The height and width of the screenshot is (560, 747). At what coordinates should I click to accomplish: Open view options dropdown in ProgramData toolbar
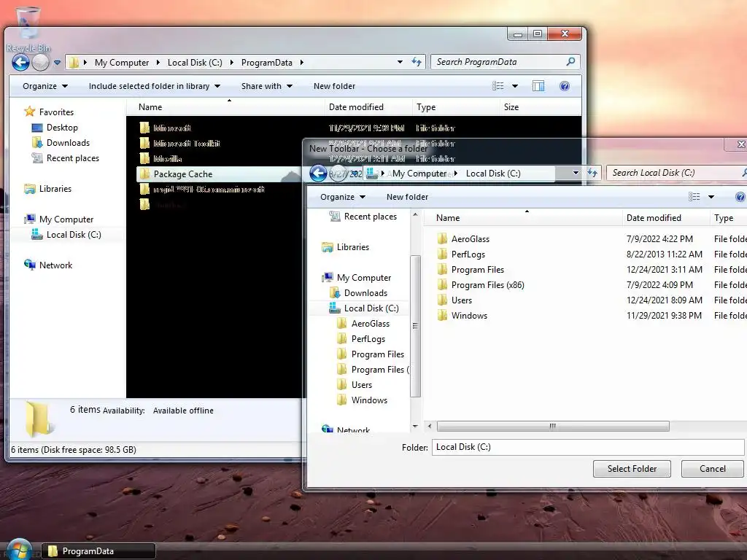tap(515, 86)
